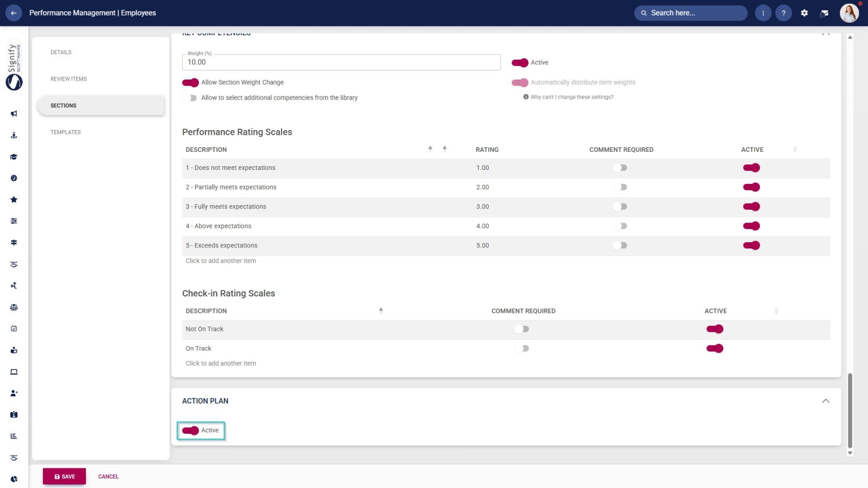
Task: Sort Check-in Rating Scales by Active column
Action: click(x=776, y=311)
